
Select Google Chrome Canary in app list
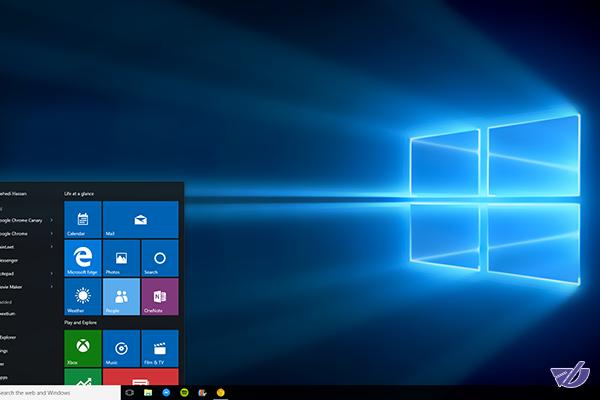point(21,220)
